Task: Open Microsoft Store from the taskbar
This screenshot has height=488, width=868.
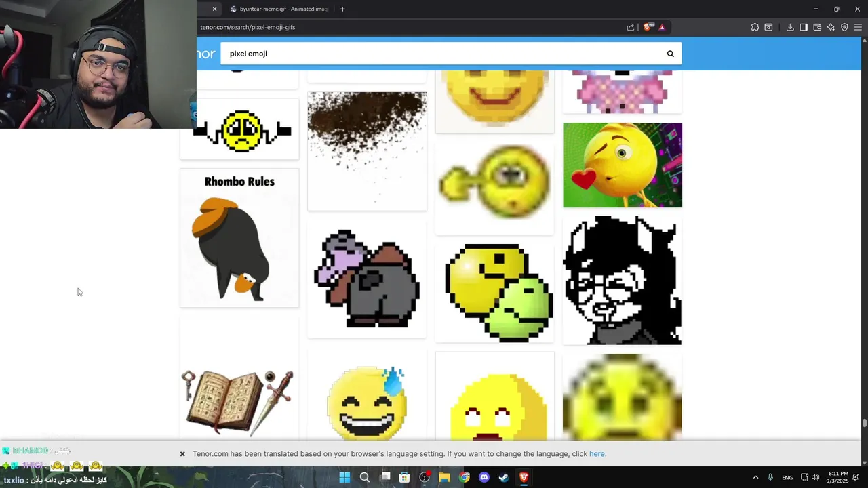Action: [x=405, y=477]
